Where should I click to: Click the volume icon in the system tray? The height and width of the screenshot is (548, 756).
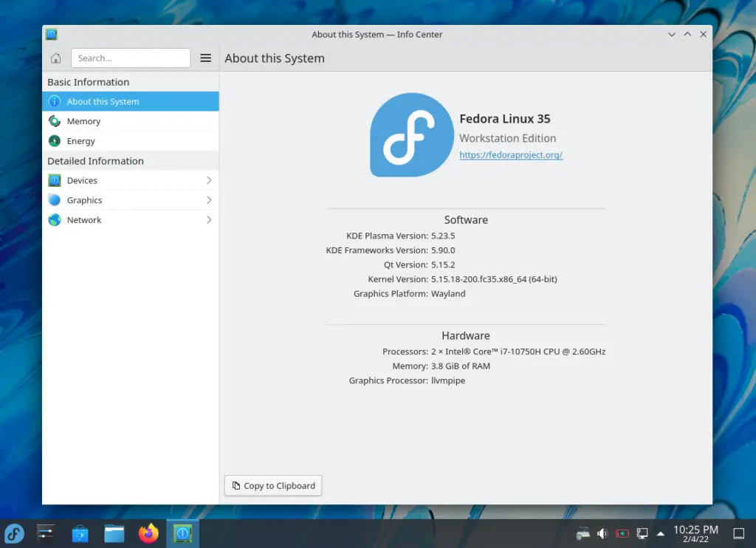coord(601,532)
